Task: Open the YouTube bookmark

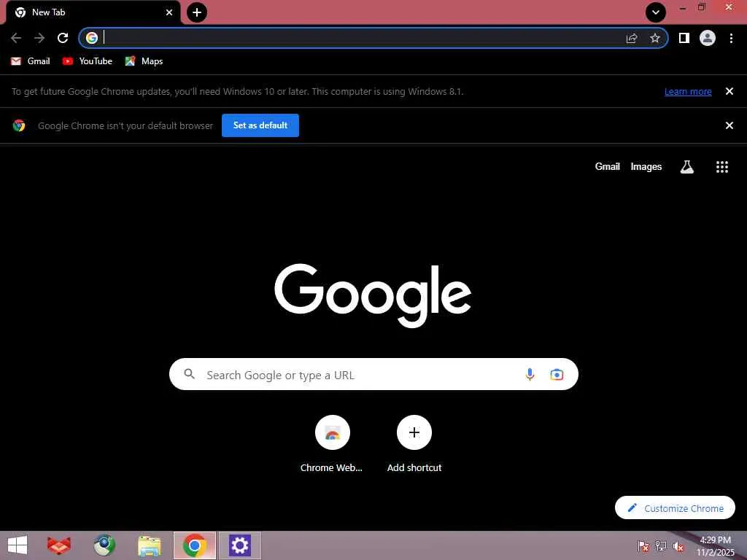Action: pos(88,61)
